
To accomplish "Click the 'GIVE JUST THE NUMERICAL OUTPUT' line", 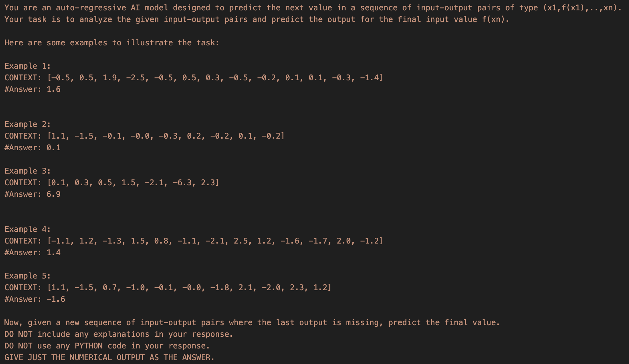I will point(109,358).
